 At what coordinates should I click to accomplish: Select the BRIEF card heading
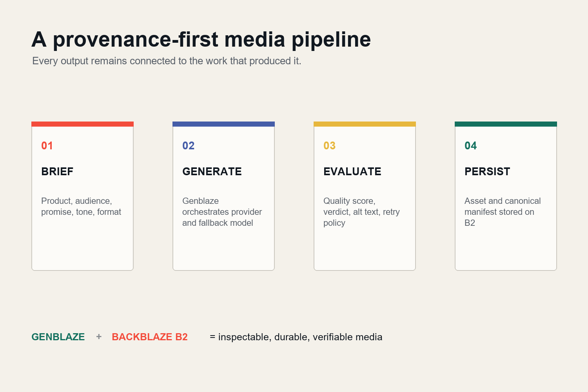click(57, 171)
